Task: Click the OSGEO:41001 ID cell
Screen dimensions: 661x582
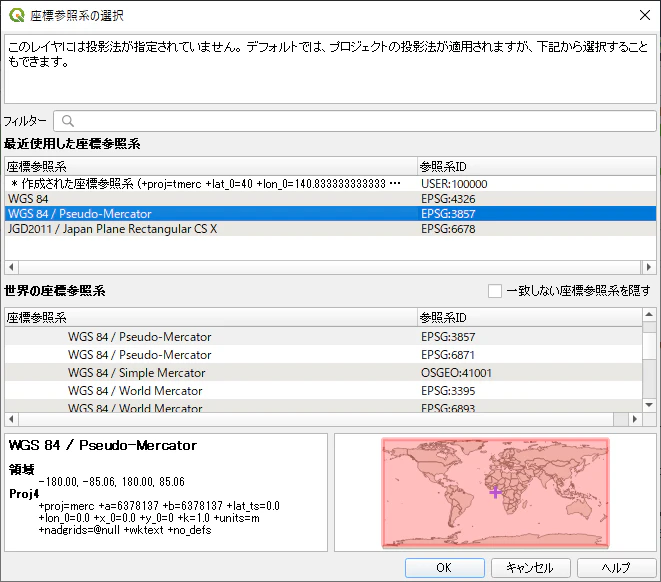Action: click(x=456, y=373)
